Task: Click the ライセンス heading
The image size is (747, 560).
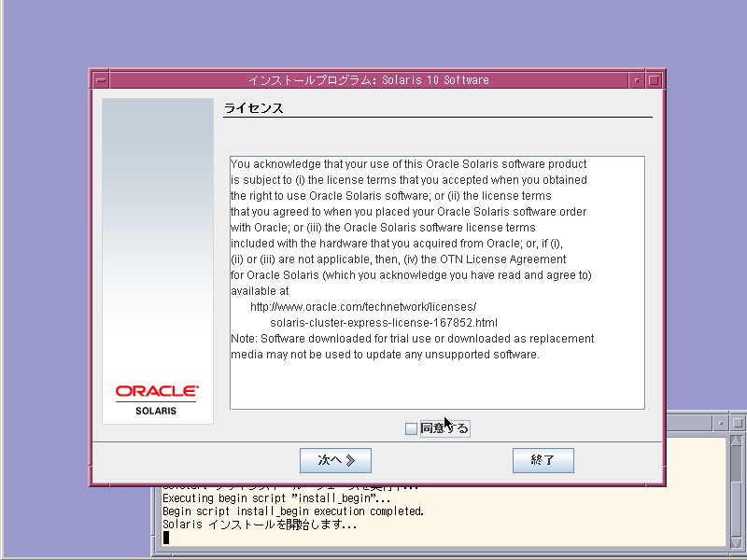Action: click(x=254, y=108)
